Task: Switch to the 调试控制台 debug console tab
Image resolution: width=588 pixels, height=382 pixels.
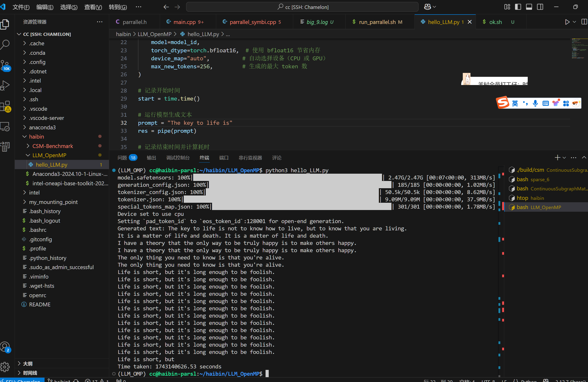Action: (x=178, y=158)
